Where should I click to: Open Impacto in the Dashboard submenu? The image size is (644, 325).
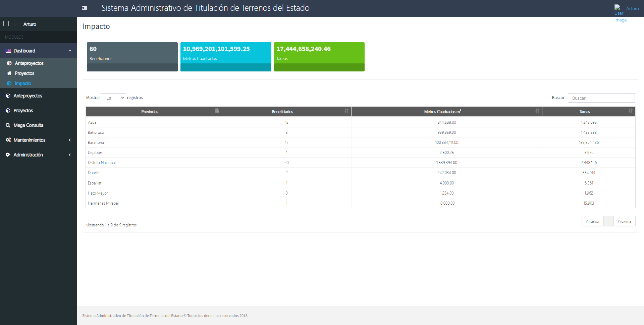point(23,83)
